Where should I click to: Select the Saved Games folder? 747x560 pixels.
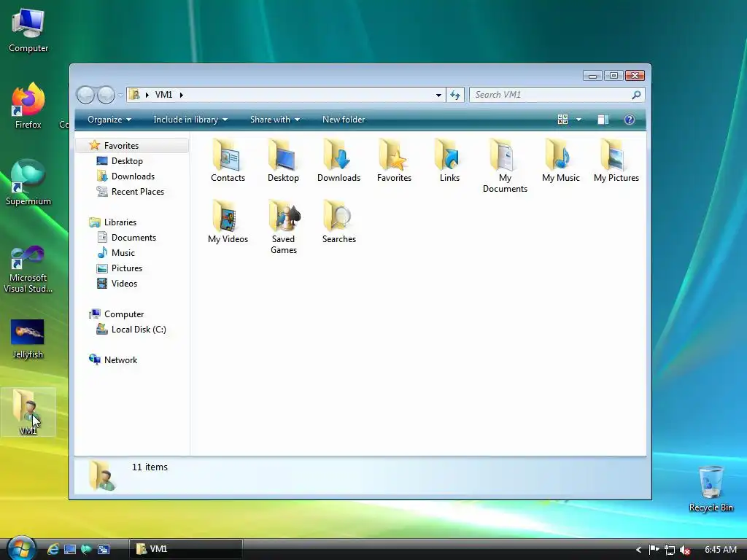pyautogui.click(x=283, y=227)
